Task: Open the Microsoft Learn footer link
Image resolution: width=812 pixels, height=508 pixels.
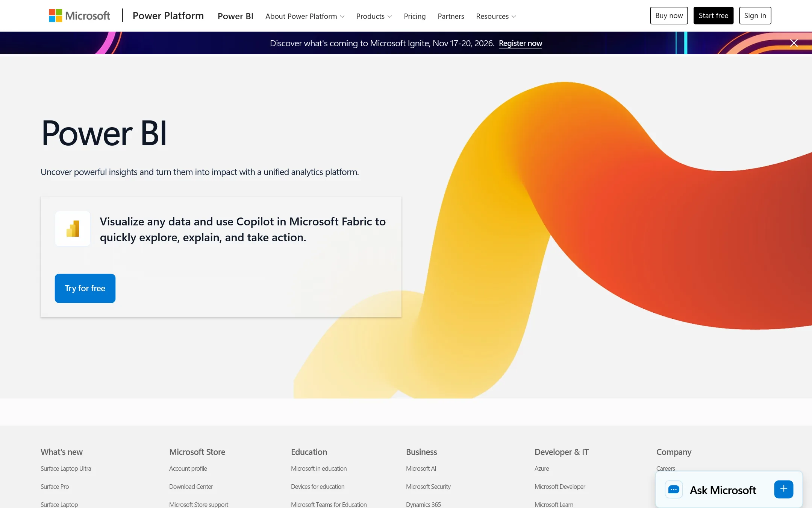Action: [x=554, y=504]
